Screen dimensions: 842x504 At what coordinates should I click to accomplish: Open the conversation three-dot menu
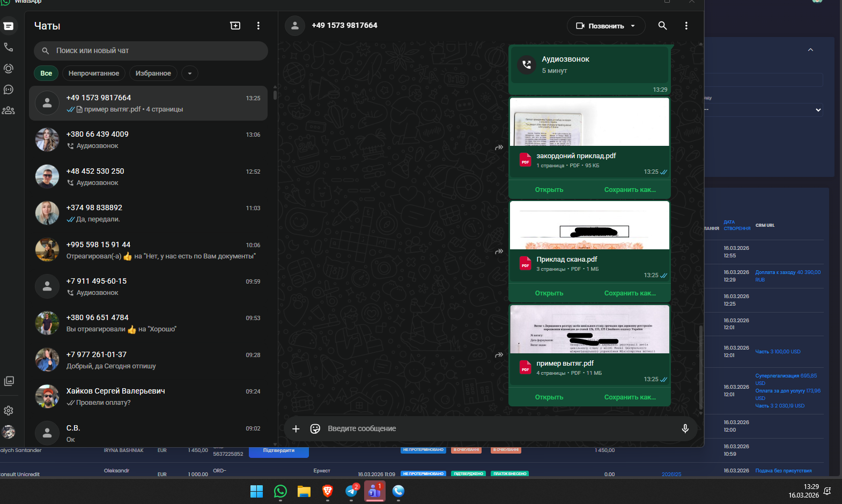(686, 26)
